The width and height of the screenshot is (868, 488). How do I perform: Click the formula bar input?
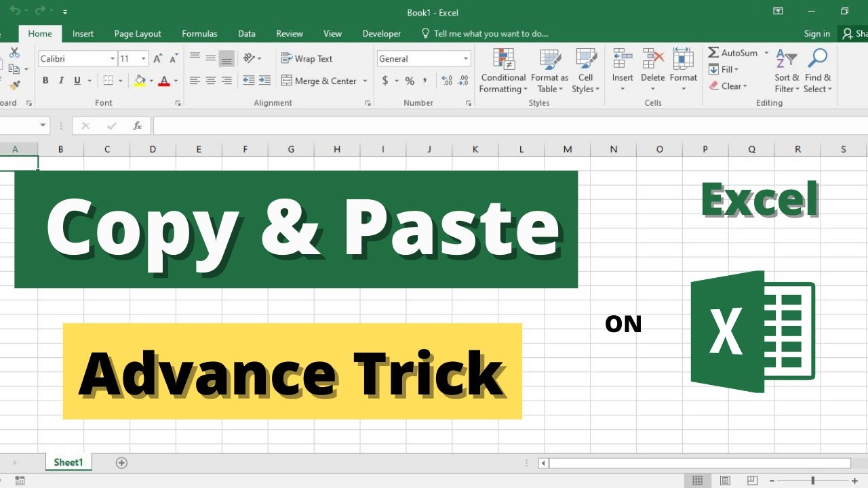[510, 125]
